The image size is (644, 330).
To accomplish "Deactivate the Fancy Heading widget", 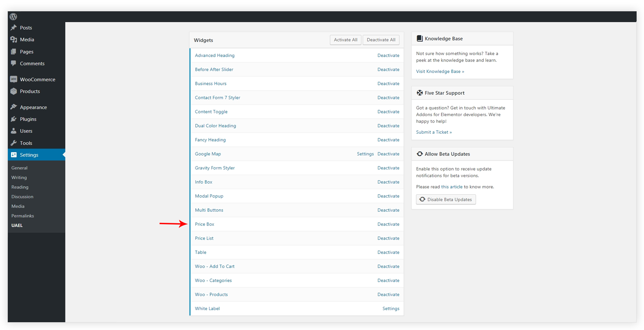I will [388, 139].
